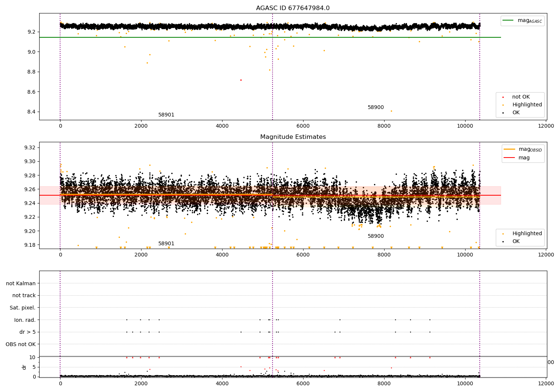Click the orange outlier near 8.4 in top plot
The height and width of the screenshot is (392, 560).
click(391, 111)
